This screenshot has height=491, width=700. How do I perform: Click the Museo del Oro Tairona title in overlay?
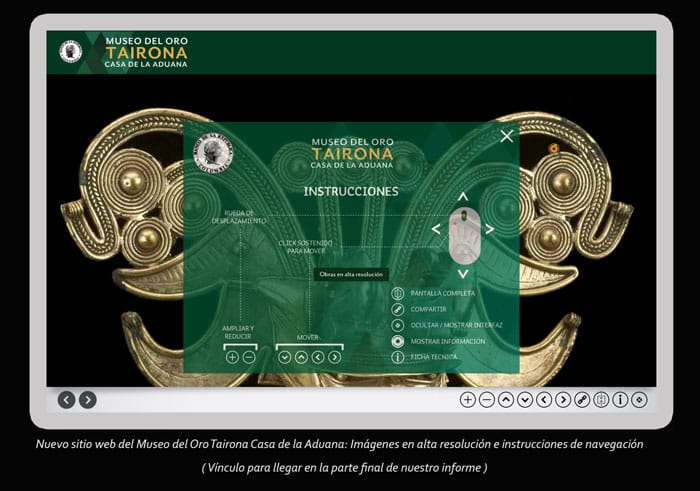click(352, 153)
